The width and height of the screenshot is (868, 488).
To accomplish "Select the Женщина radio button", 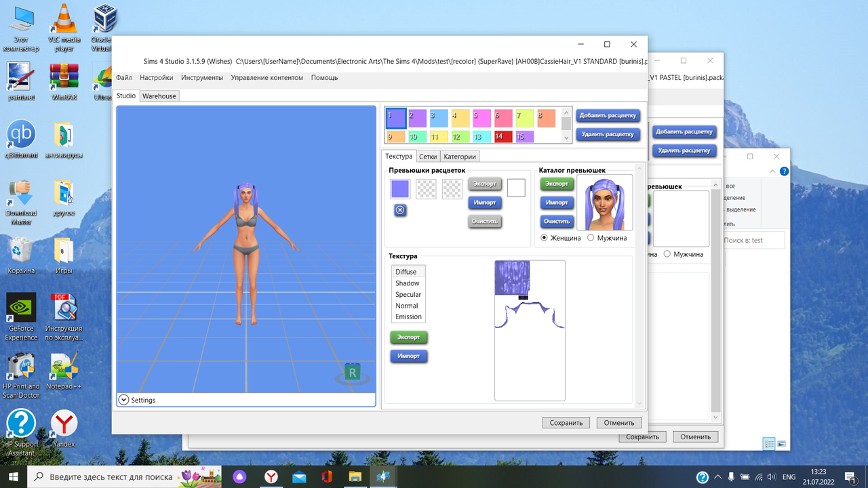I will pos(544,238).
